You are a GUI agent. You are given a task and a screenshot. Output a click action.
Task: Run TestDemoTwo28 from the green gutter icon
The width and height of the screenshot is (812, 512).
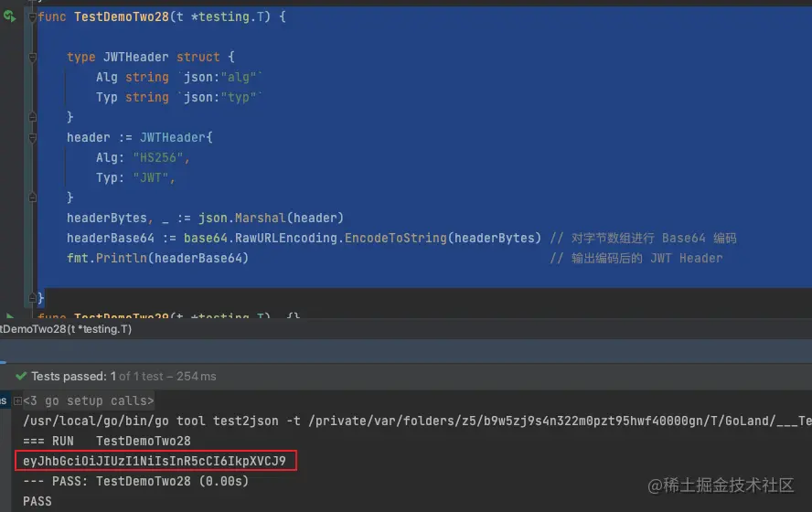[x=9, y=16]
